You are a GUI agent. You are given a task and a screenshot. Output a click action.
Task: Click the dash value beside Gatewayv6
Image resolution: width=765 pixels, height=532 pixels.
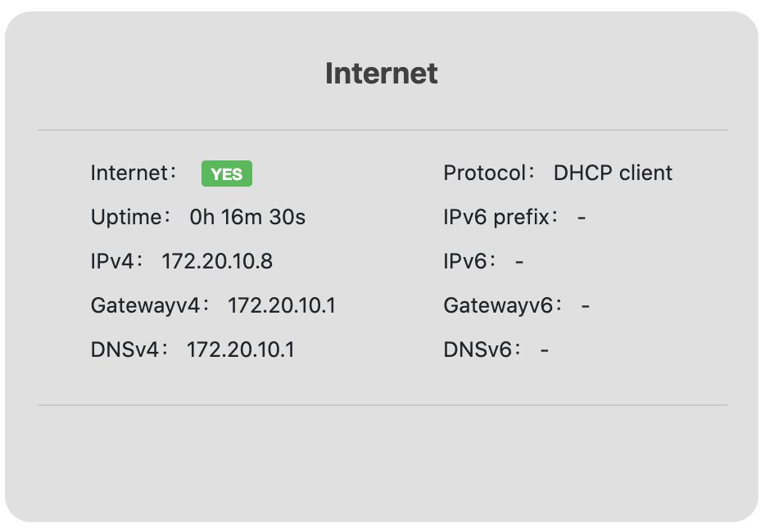coord(586,307)
